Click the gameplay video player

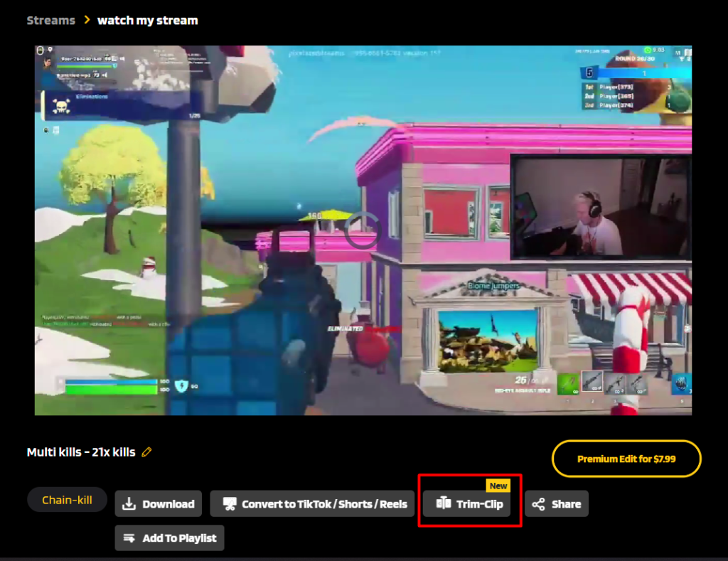[x=363, y=230]
